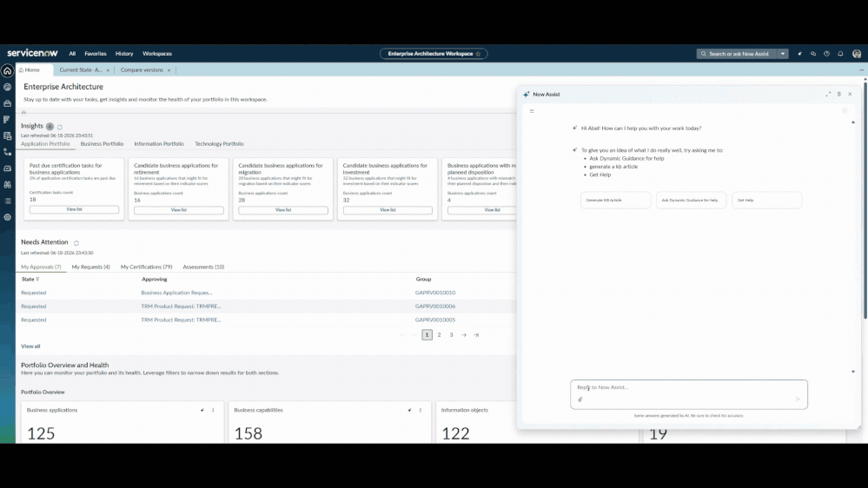The image size is (868, 488).
Task: Open the Business Application Reques... approval link
Action: point(176,293)
